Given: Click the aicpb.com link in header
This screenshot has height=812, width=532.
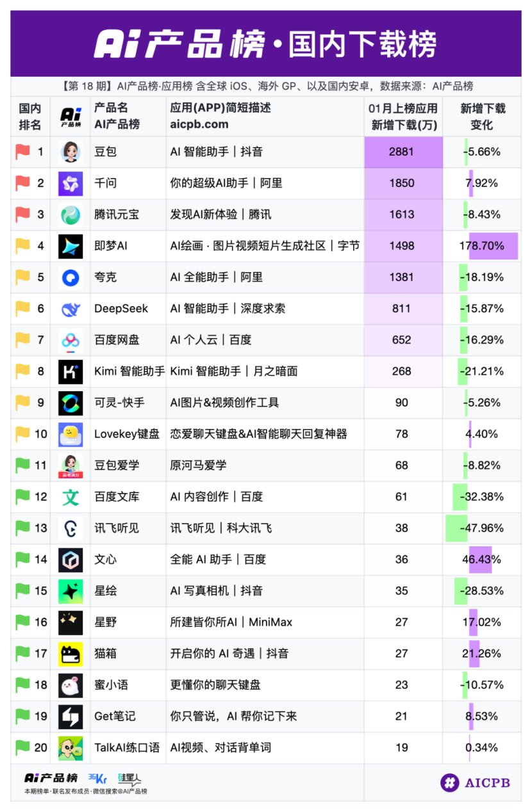Looking at the screenshot, I should coord(199,124).
